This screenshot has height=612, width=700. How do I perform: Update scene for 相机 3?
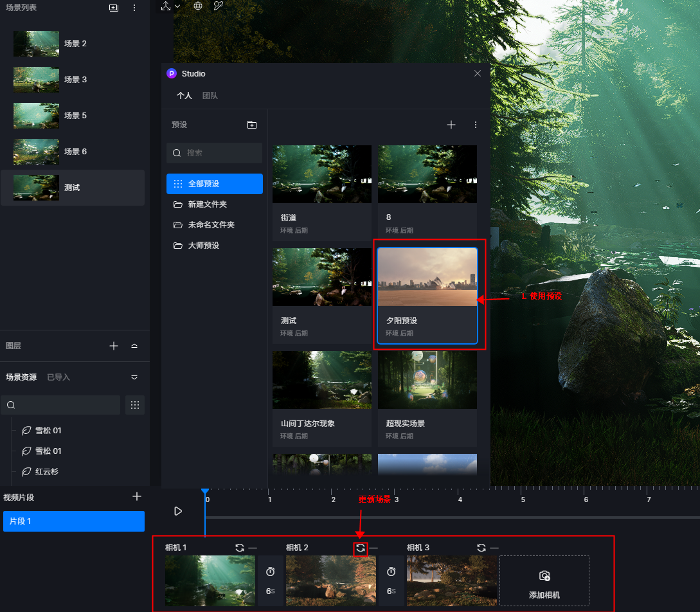click(x=481, y=548)
